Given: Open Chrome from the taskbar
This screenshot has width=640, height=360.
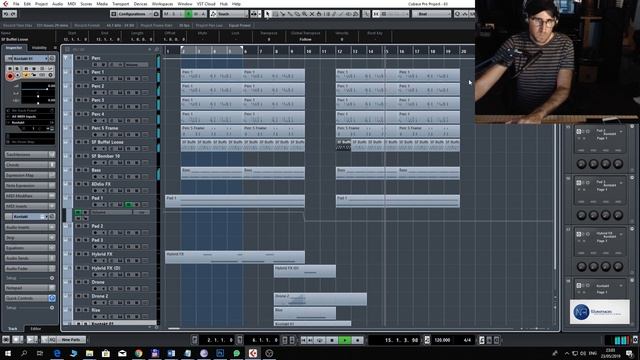Looking at the screenshot, I should tap(138, 353).
